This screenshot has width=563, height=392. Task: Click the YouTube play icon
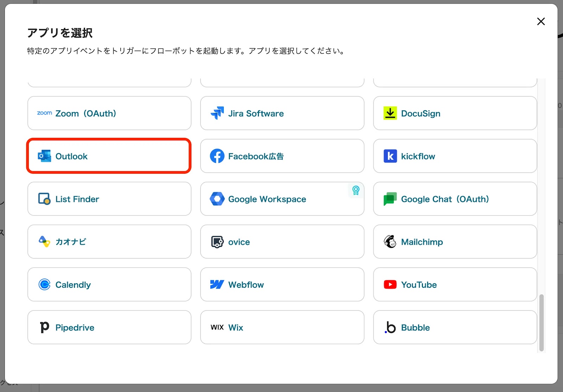click(x=390, y=285)
